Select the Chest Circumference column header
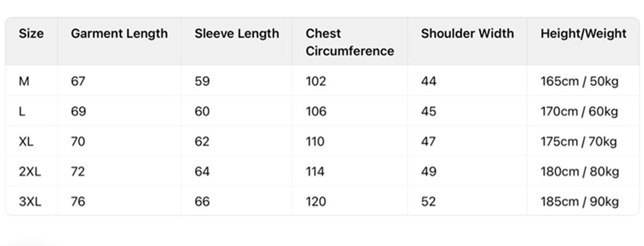This screenshot has width=644, height=246. click(350, 42)
